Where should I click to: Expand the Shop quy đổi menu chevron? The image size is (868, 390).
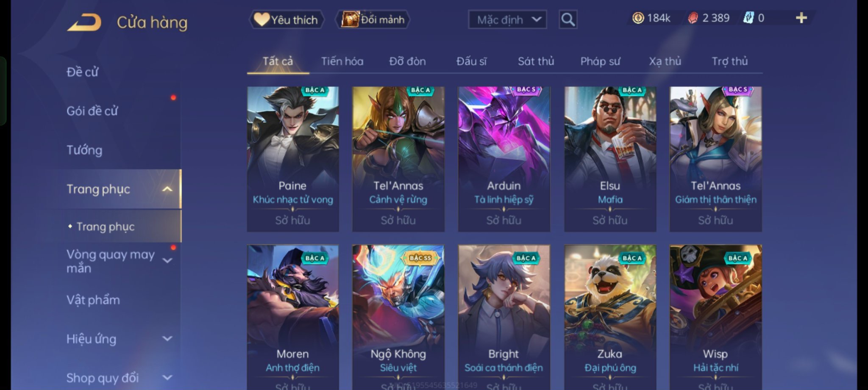click(167, 377)
